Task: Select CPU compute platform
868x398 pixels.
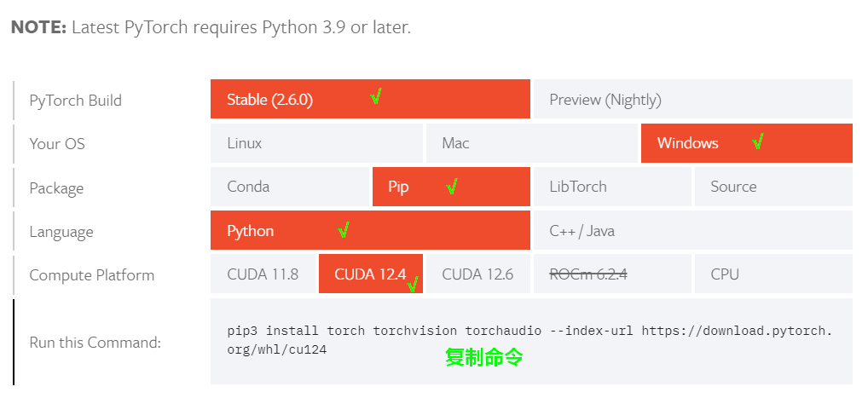Action: tap(773, 274)
